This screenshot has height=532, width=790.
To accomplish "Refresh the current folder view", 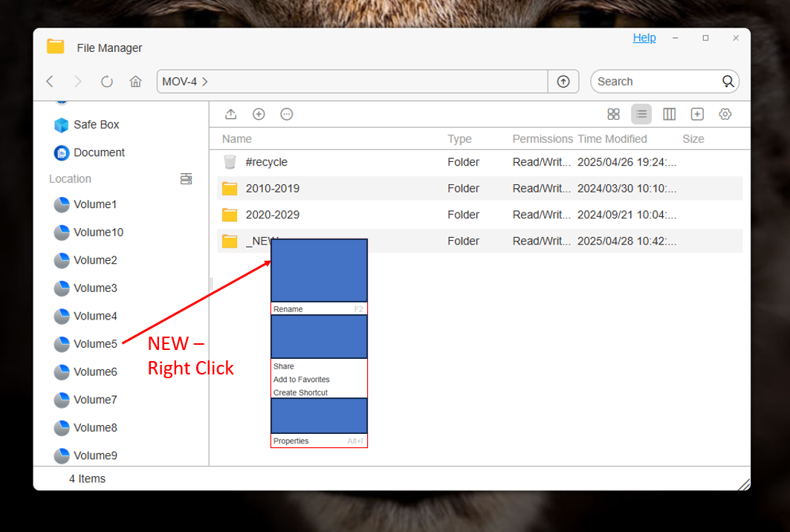I will [106, 82].
